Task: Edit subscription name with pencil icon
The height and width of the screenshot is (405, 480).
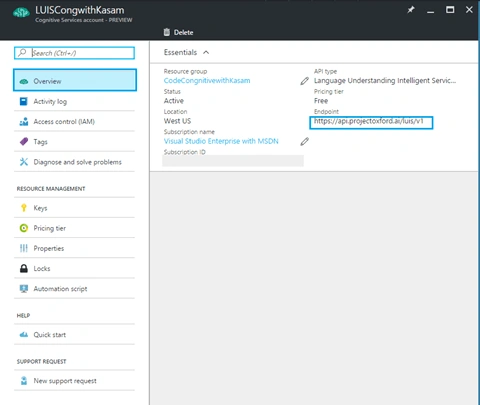Action: pyautogui.click(x=304, y=141)
